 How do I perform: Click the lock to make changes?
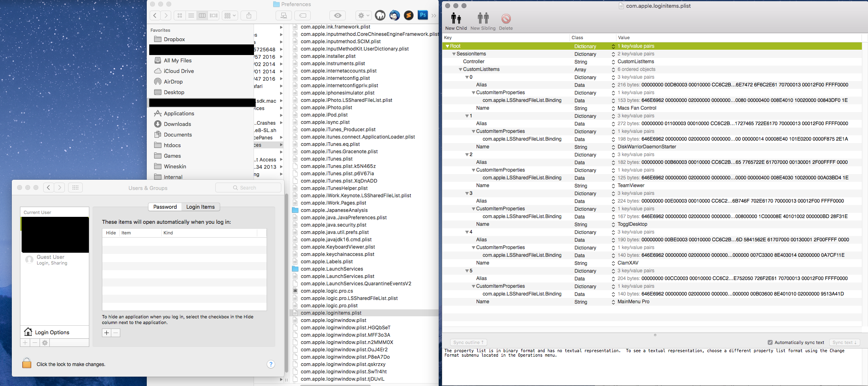27,363
